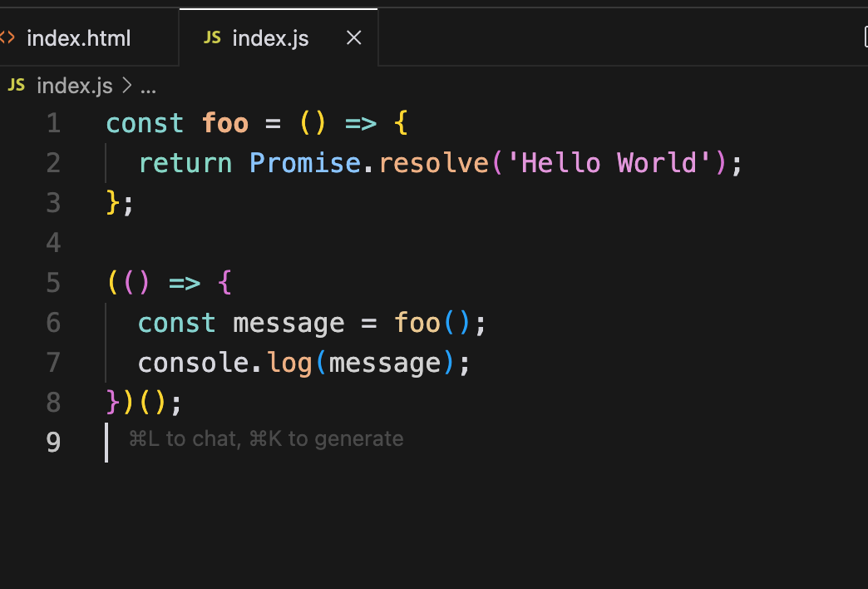The height and width of the screenshot is (589, 868).
Task: Open index.js in the breadcrumb path
Action: (x=74, y=86)
